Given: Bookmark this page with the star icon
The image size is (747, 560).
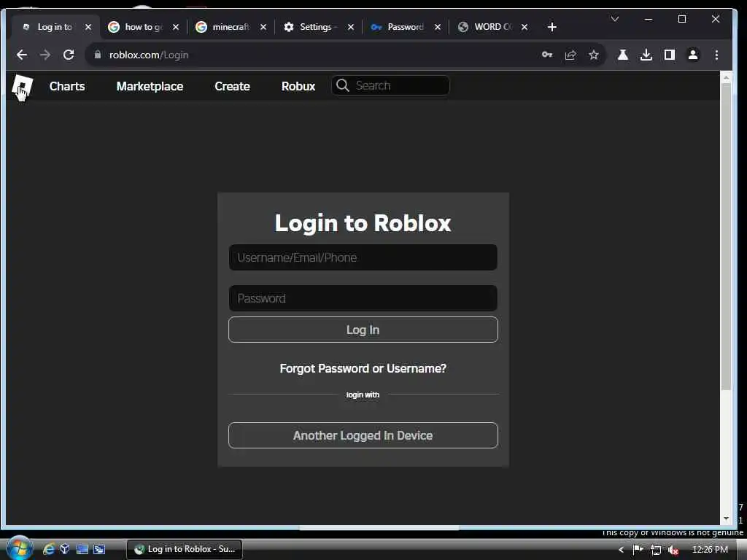Looking at the screenshot, I should (x=594, y=55).
